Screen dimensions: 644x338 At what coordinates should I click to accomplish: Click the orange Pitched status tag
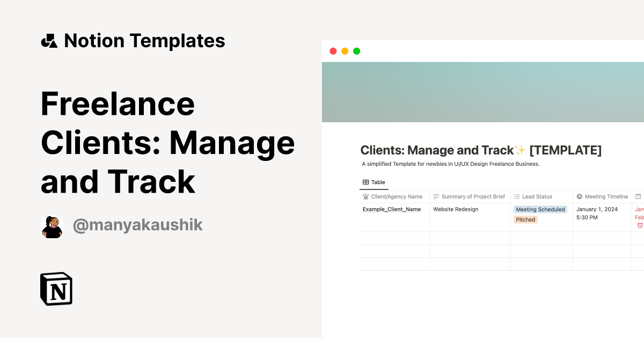coord(525,219)
